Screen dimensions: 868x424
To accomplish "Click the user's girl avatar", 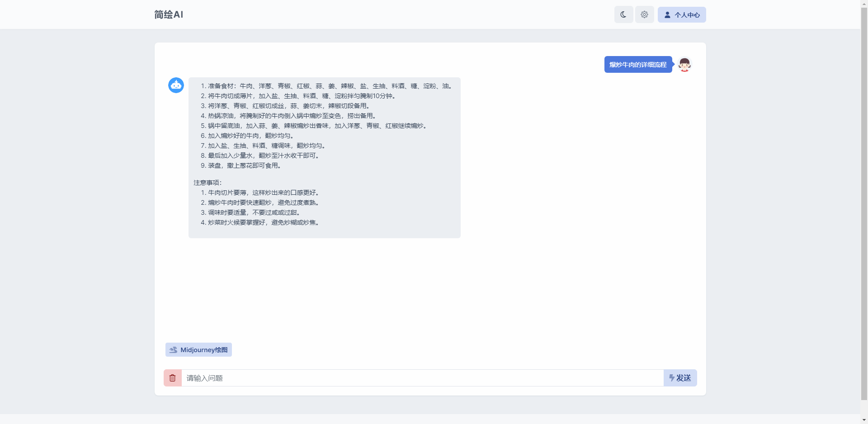I will (684, 65).
